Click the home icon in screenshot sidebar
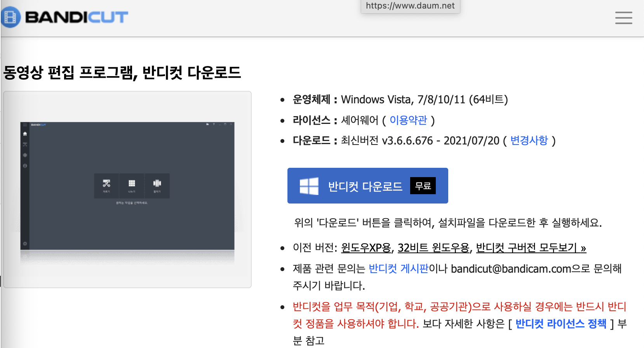644x348 pixels. click(25, 134)
